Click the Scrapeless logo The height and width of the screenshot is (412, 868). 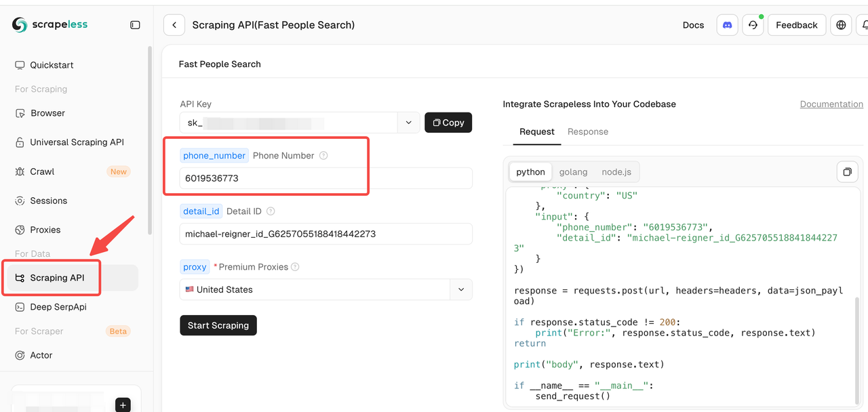(x=50, y=25)
